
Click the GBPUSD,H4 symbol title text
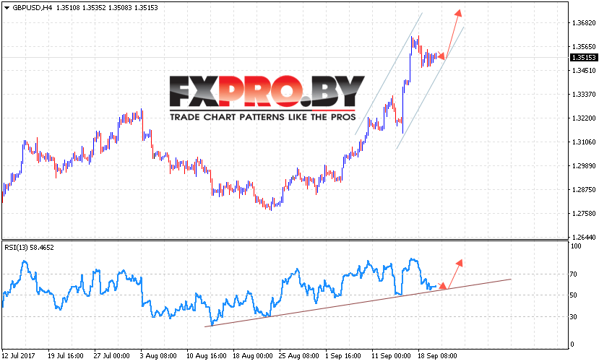point(33,8)
